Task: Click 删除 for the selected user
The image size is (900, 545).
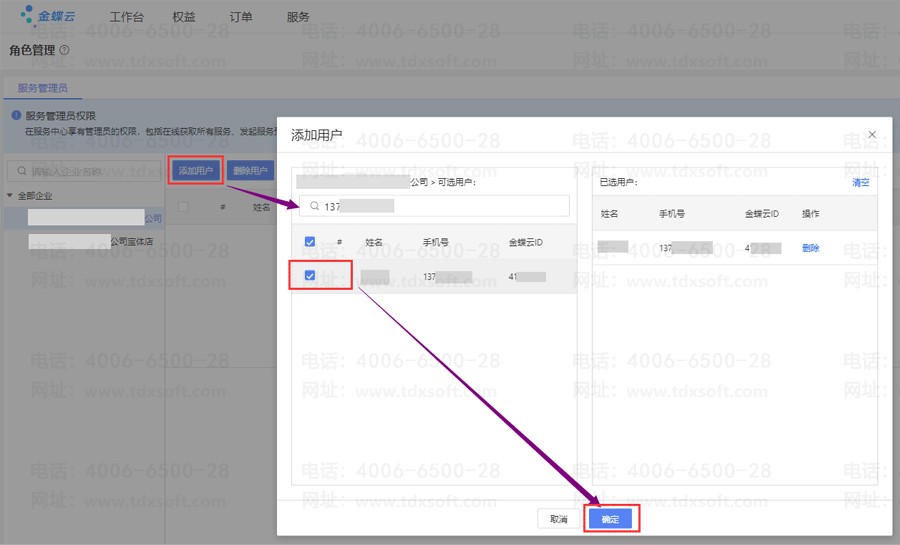Action: coord(810,248)
